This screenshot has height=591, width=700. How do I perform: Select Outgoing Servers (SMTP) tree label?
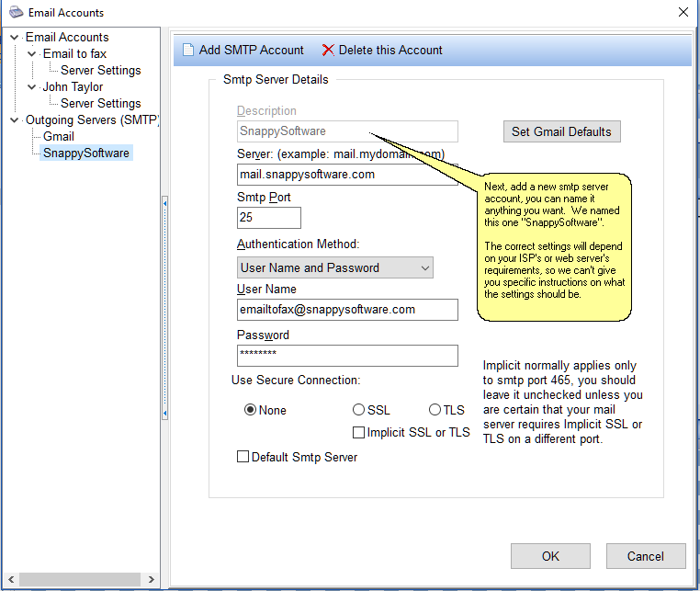(92, 119)
